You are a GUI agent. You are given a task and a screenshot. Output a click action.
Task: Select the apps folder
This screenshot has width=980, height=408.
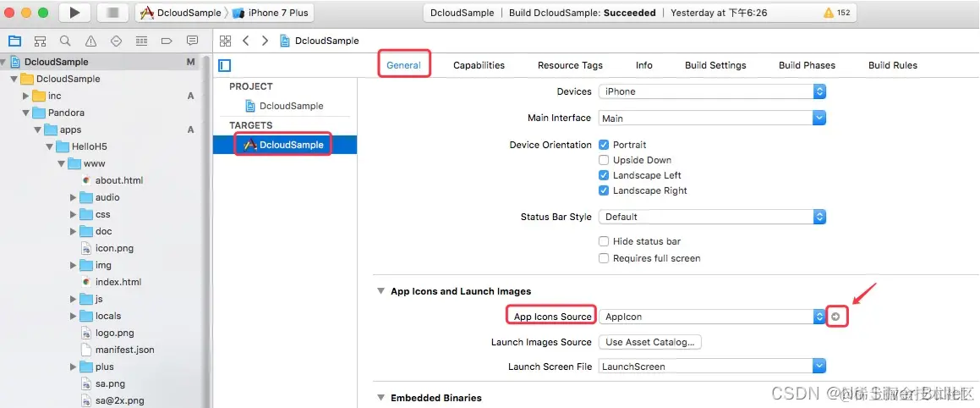(x=63, y=130)
